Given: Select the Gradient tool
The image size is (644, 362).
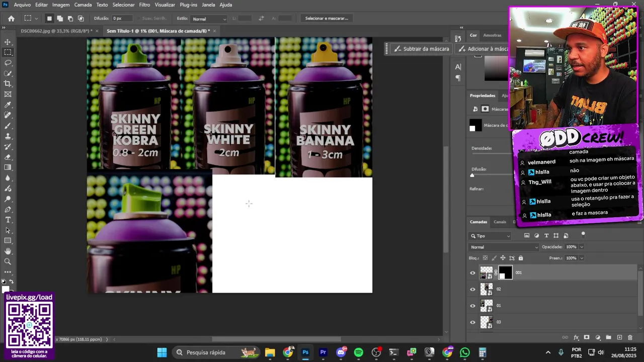Looking at the screenshot, I should coord(8,167).
